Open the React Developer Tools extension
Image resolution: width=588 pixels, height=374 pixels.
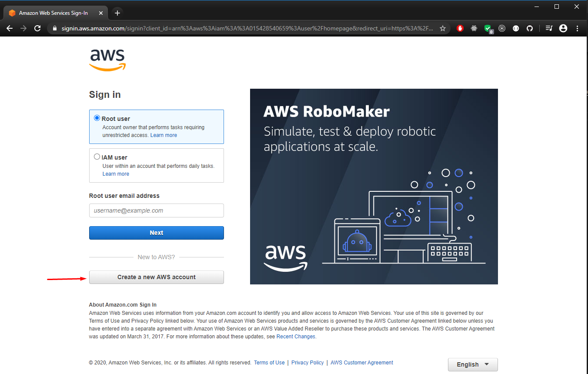(x=474, y=28)
